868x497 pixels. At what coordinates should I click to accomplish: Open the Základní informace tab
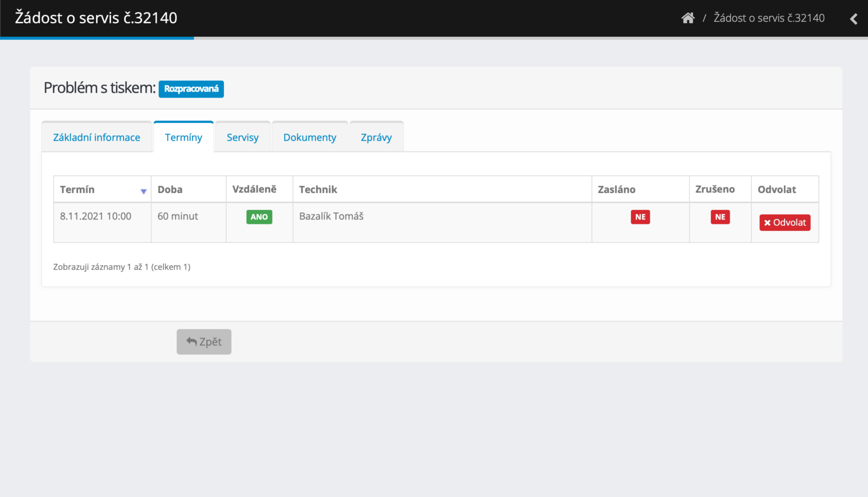click(97, 137)
